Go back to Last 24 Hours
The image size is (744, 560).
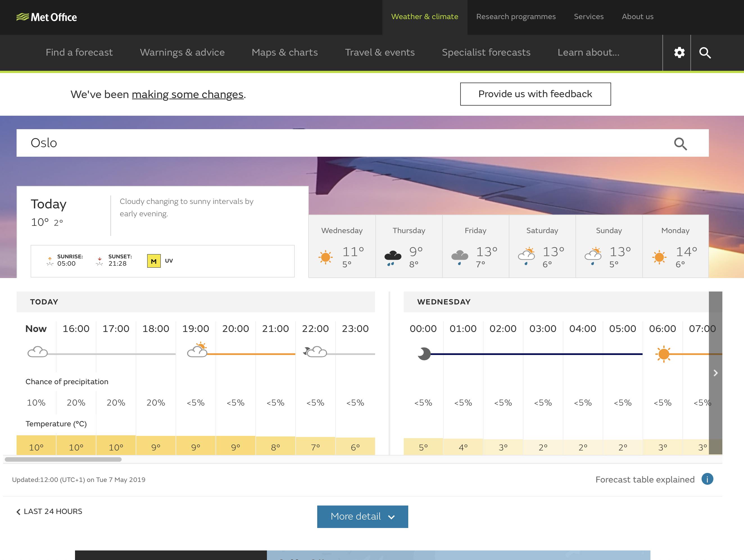coord(49,511)
